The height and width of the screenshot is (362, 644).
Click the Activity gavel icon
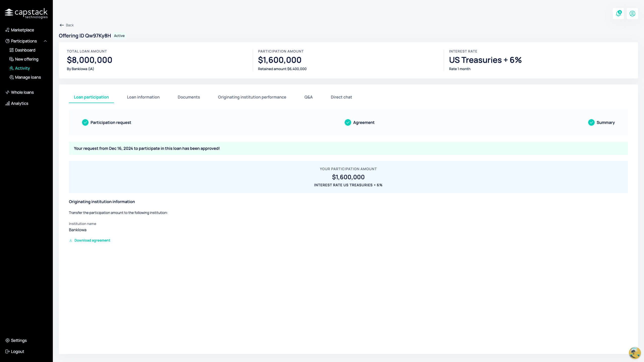(x=11, y=68)
